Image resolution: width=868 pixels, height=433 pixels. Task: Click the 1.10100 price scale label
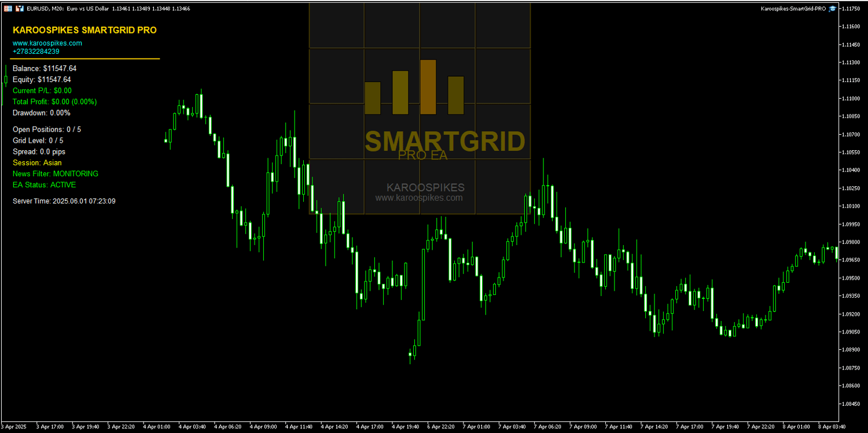click(850, 206)
